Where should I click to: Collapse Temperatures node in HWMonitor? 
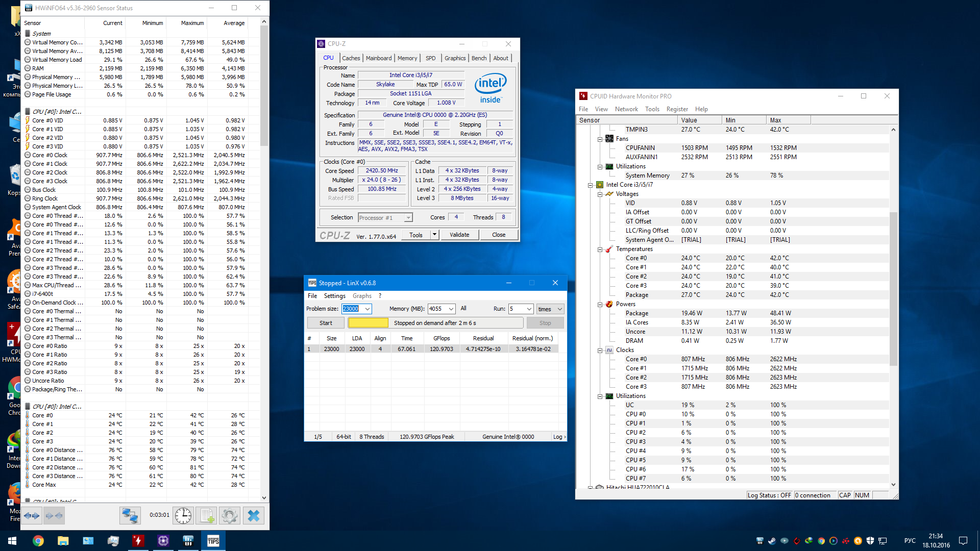(600, 249)
